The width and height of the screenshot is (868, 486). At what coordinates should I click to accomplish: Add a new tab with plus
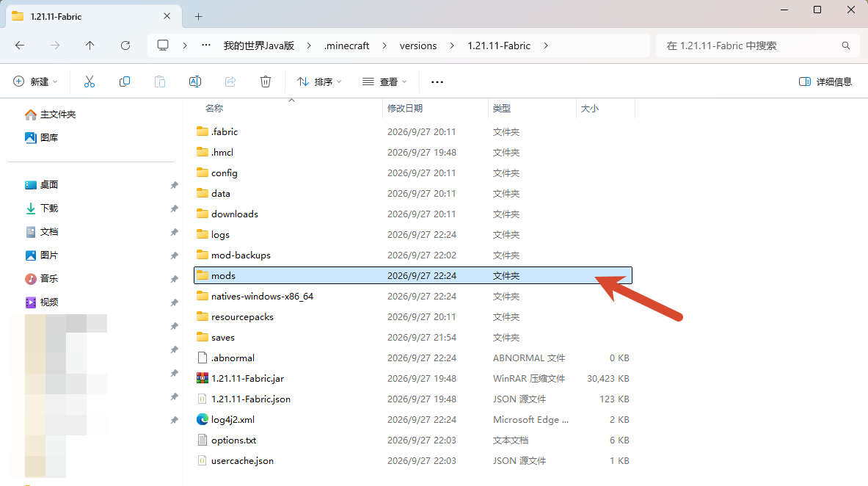198,17
